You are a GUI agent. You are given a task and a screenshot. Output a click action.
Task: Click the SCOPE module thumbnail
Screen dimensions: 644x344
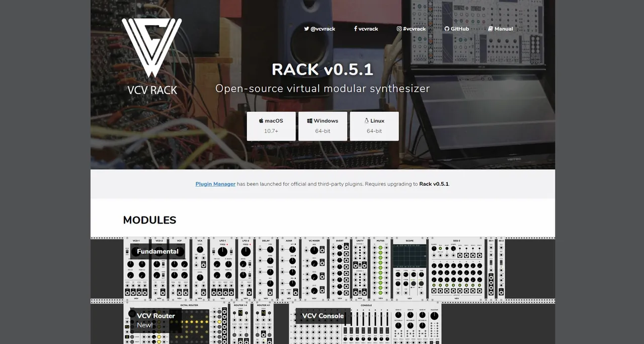(410, 268)
